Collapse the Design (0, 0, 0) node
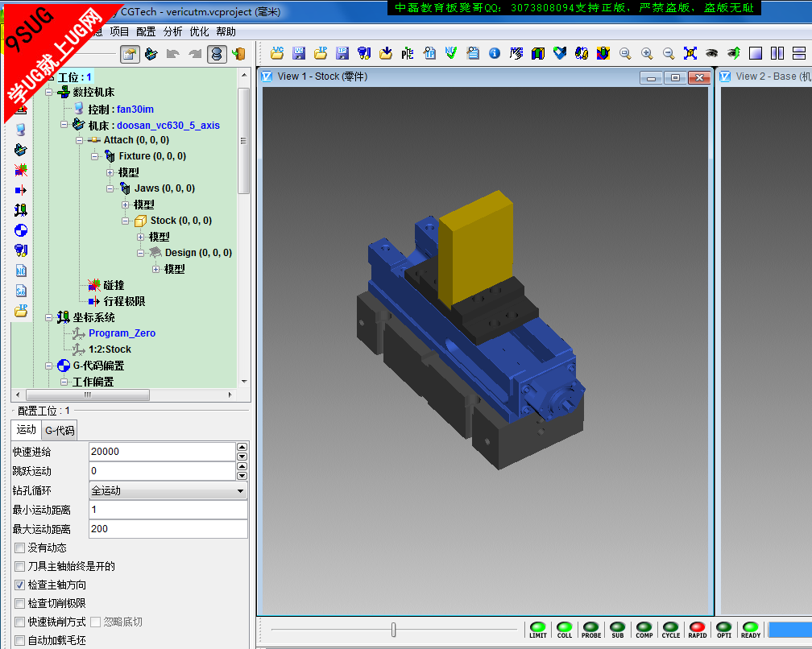 (140, 253)
